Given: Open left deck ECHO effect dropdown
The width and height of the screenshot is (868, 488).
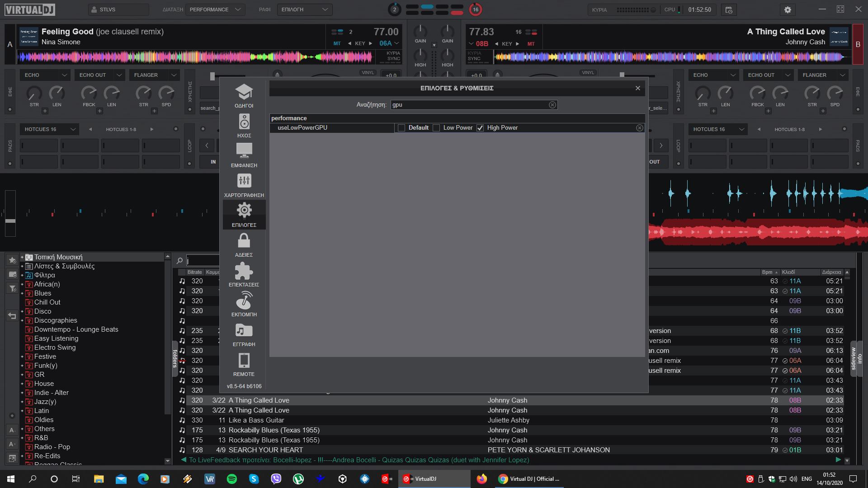Looking at the screenshot, I should [x=45, y=75].
